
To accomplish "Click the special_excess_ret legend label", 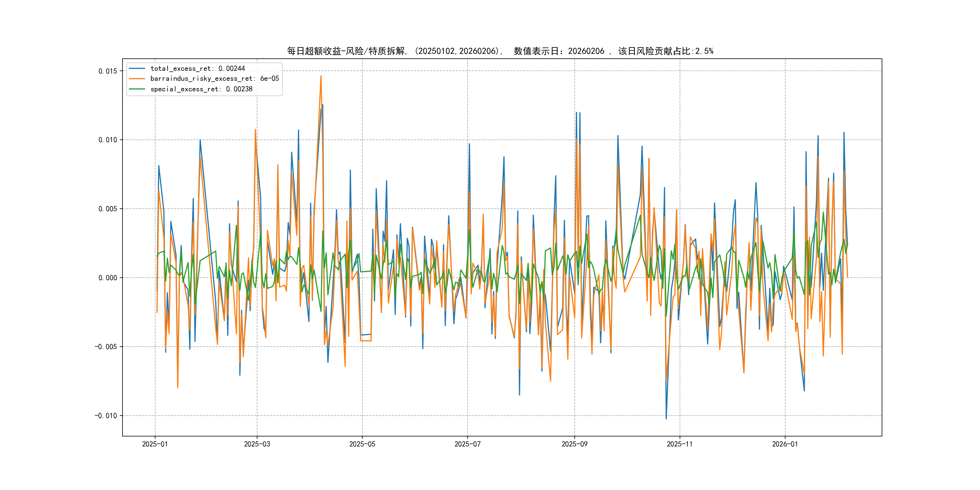I will pos(201,89).
